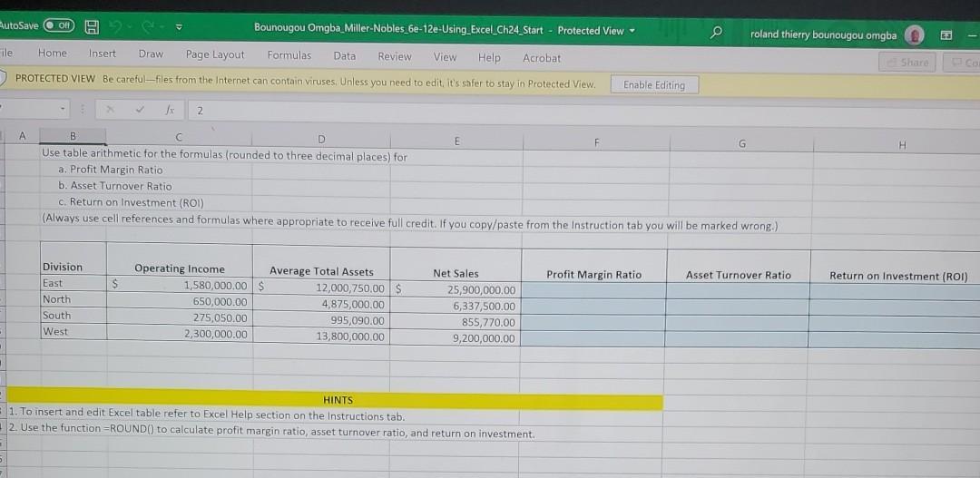Select column G header
Image resolution: width=980 pixels, height=478 pixels.
741,144
